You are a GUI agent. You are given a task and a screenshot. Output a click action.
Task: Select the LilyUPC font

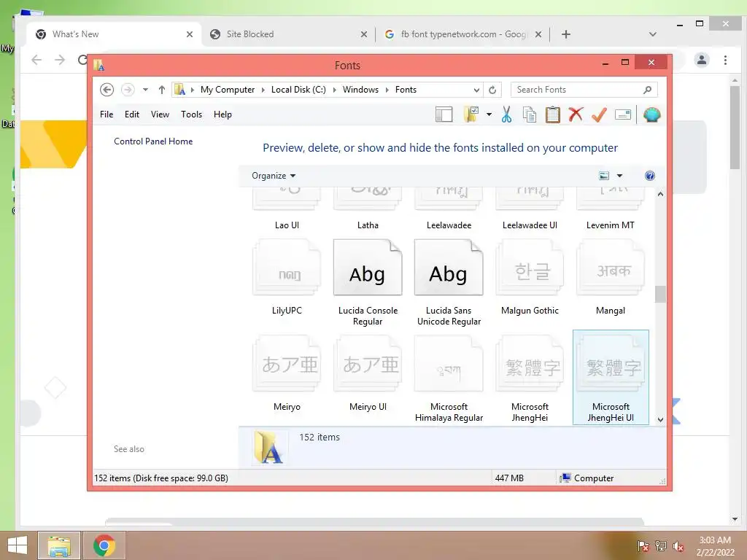[287, 277]
